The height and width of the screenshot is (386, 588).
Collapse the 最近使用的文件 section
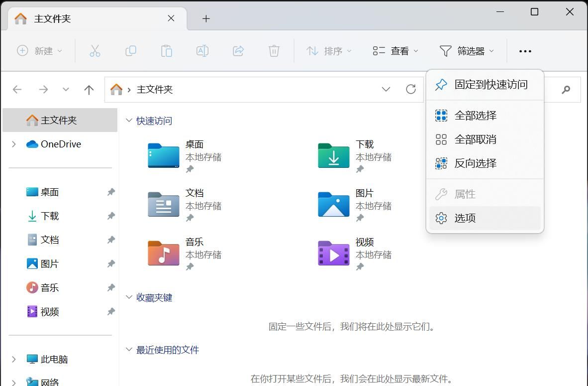point(129,350)
